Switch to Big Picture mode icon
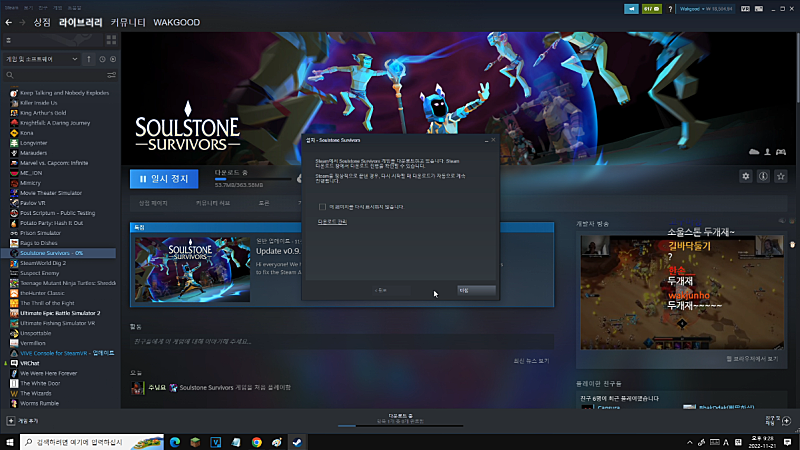This screenshot has width=800, height=450. pyautogui.click(x=759, y=9)
